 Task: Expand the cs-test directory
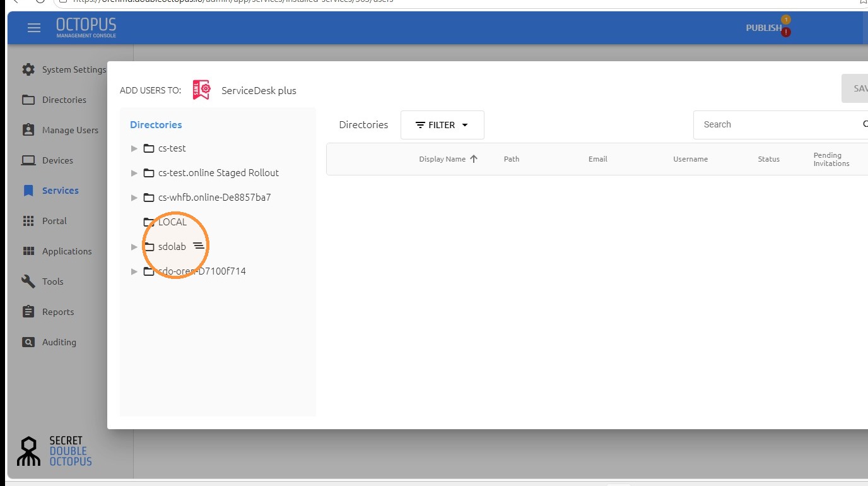134,148
